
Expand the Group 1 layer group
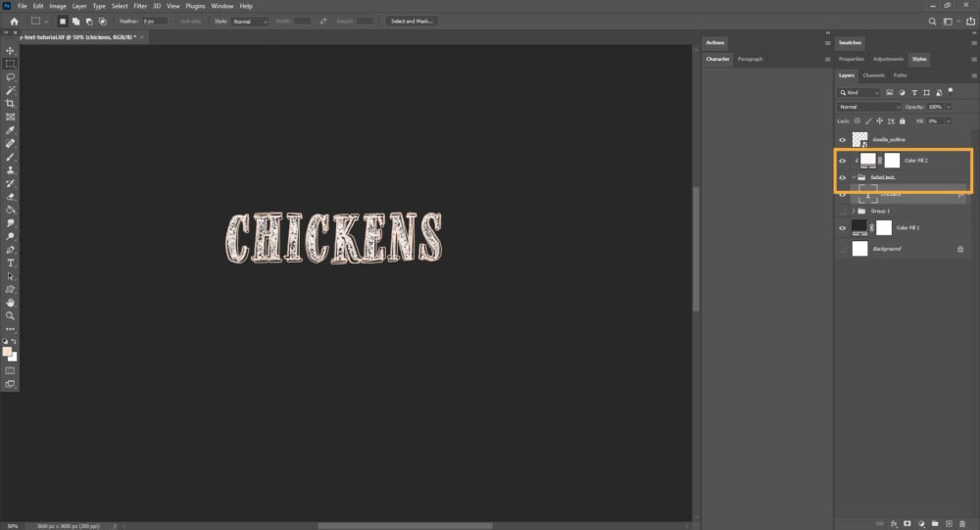point(854,211)
